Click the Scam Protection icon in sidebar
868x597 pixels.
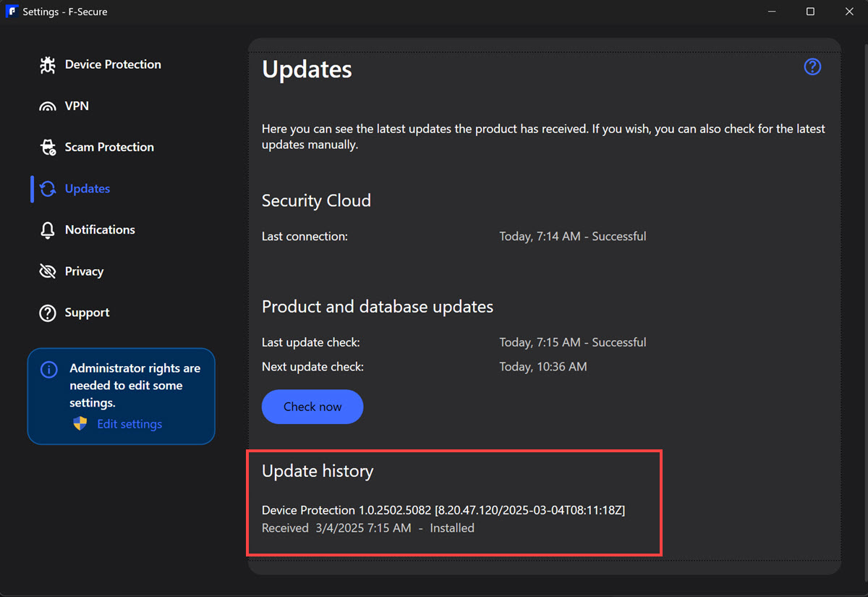[x=48, y=148]
